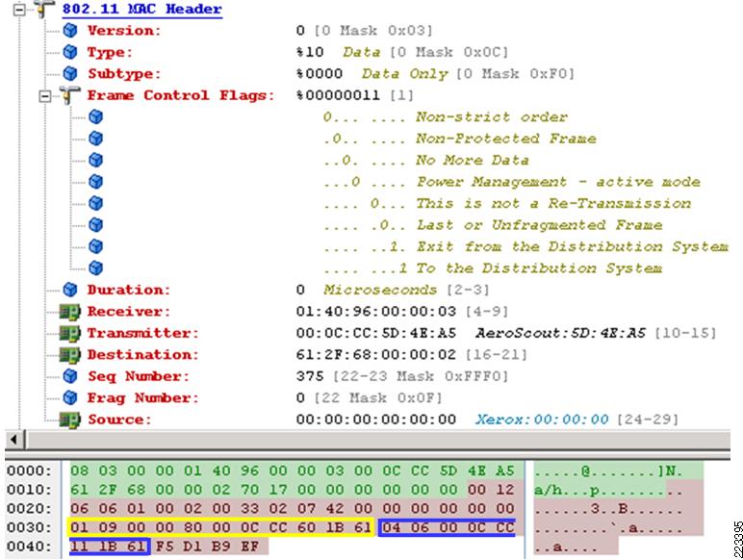
Task: Select the Receiver: field label
Action: (128, 312)
